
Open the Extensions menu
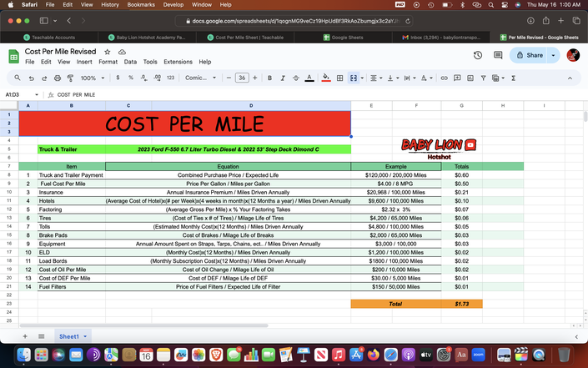point(178,62)
